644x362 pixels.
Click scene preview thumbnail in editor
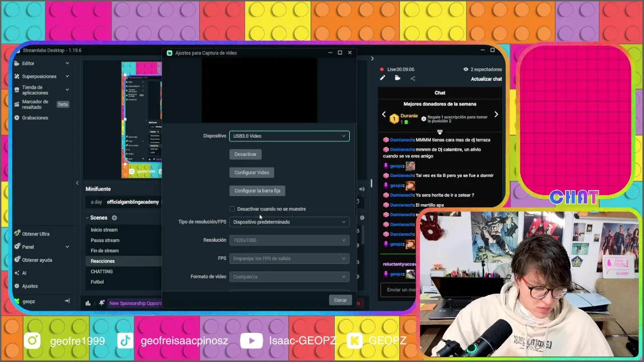pos(141,120)
